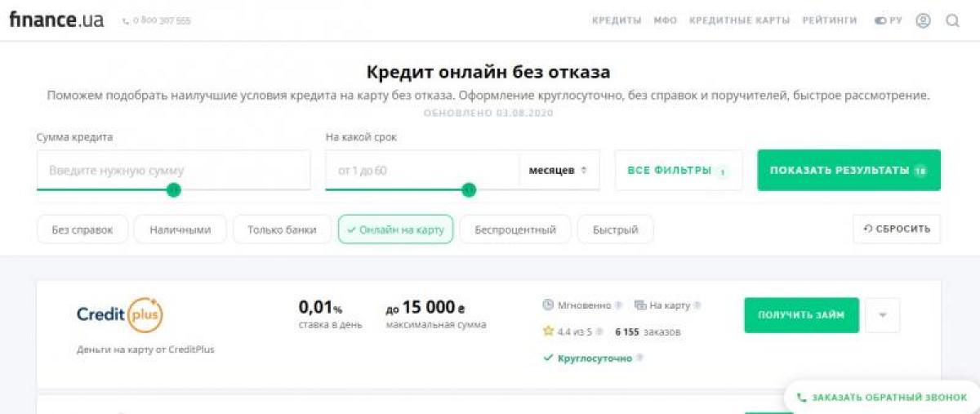Open the Рейтинги menu item
This screenshot has height=414, width=980.
click(829, 20)
